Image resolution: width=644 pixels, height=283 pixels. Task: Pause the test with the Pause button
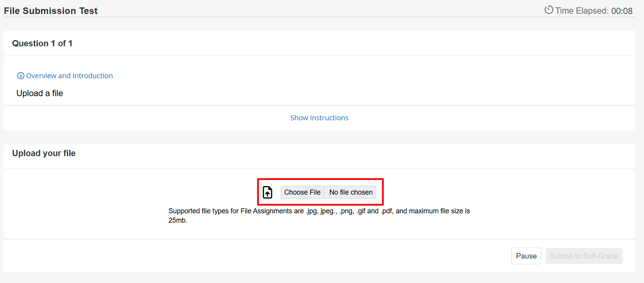pos(526,256)
